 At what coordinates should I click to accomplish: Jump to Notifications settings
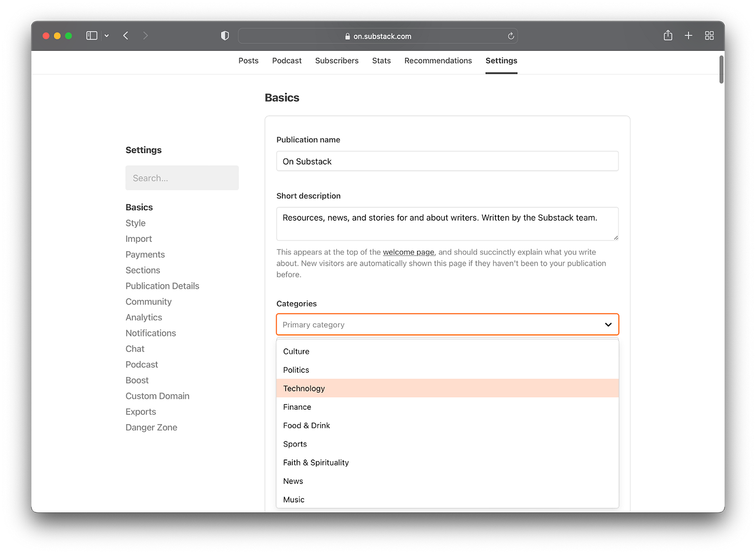point(151,333)
